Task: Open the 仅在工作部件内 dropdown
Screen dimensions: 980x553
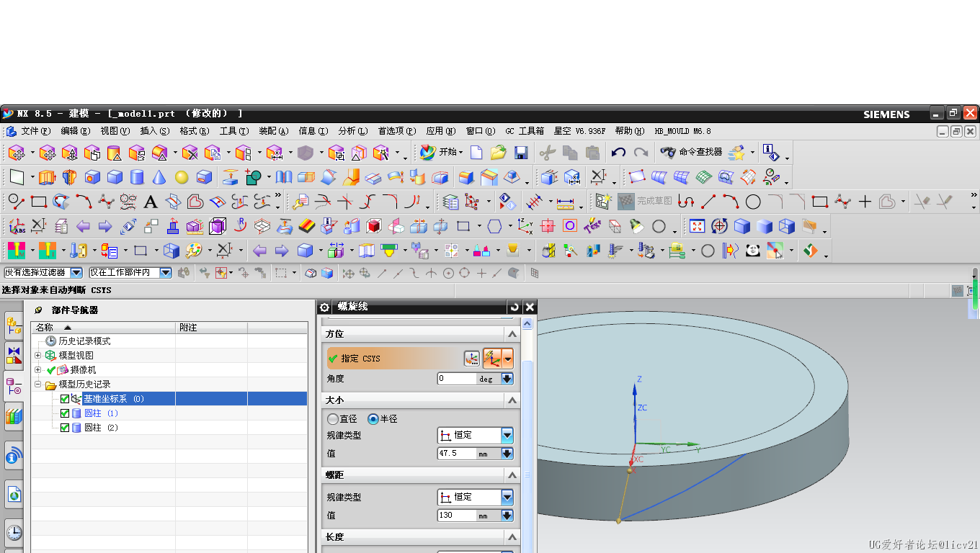Action: coord(166,273)
